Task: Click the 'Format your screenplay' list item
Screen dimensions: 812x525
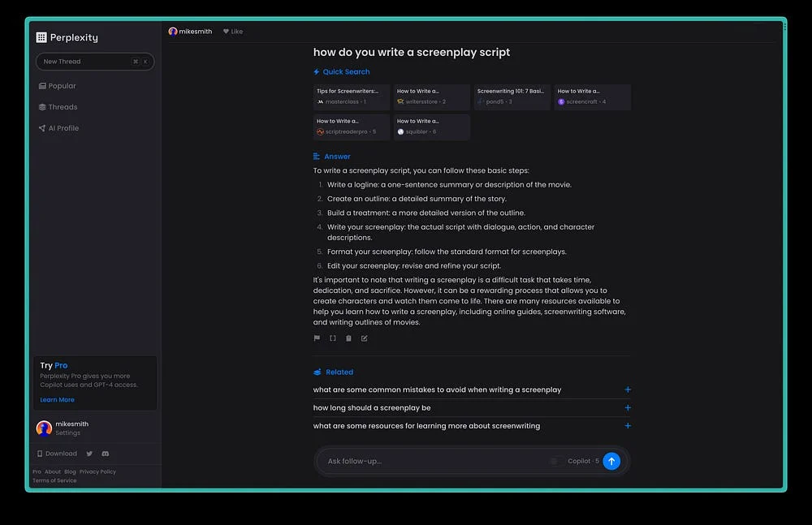Action: pos(447,252)
